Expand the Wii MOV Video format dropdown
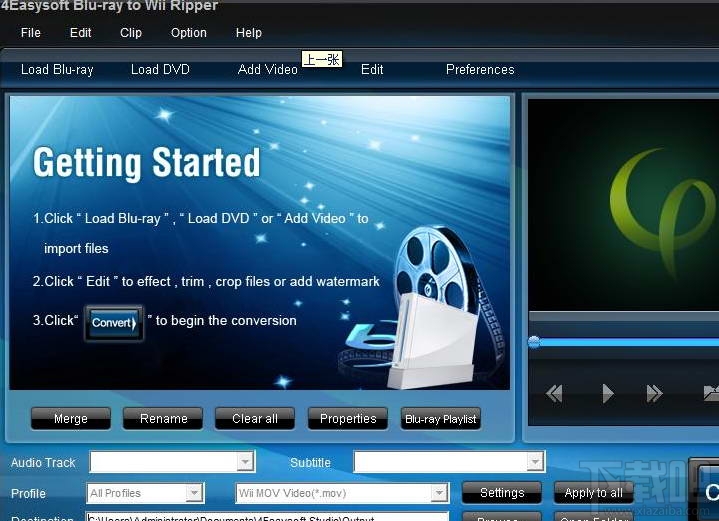Image resolution: width=719 pixels, height=521 pixels. coord(439,493)
